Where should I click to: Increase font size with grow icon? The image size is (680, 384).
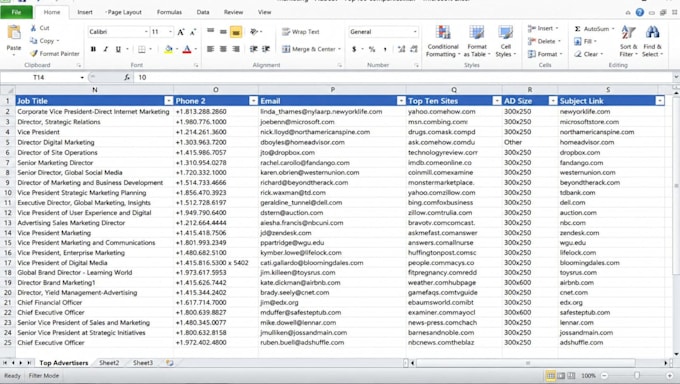pos(181,32)
